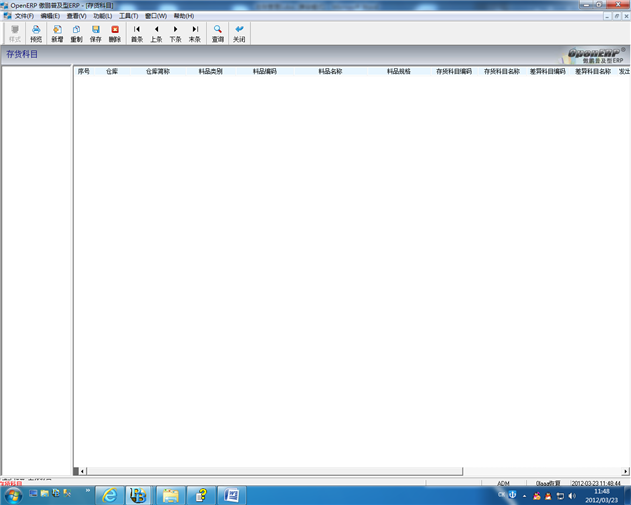Screen dimensions: 631x505
Task: Click the 新增 (New) toolbar icon
Action: click(x=57, y=33)
